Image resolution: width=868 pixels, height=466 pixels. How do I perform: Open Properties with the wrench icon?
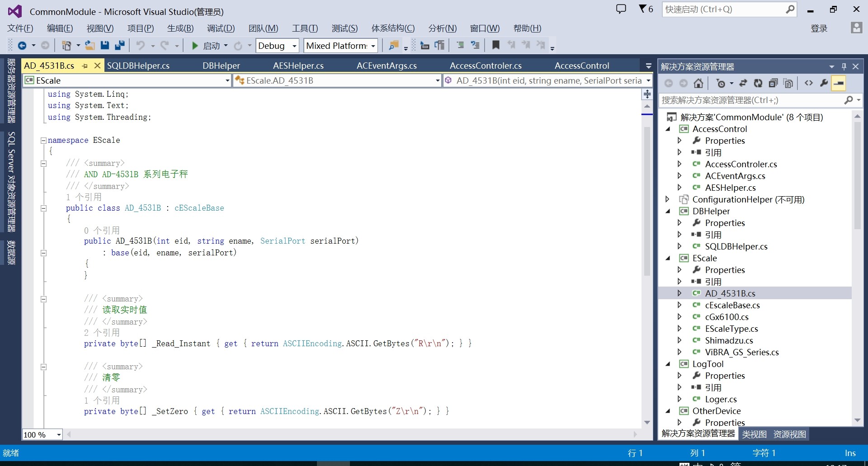[x=824, y=83]
